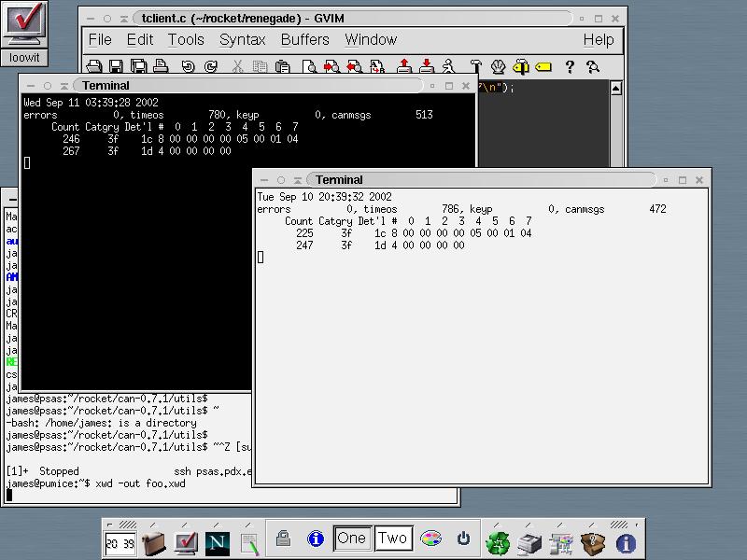
Task: Open the Syntax menu in GVIM
Action: pyautogui.click(x=242, y=39)
